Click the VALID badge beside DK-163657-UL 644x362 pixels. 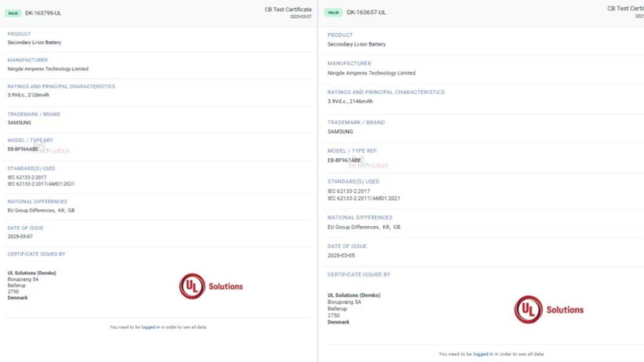pyautogui.click(x=333, y=12)
